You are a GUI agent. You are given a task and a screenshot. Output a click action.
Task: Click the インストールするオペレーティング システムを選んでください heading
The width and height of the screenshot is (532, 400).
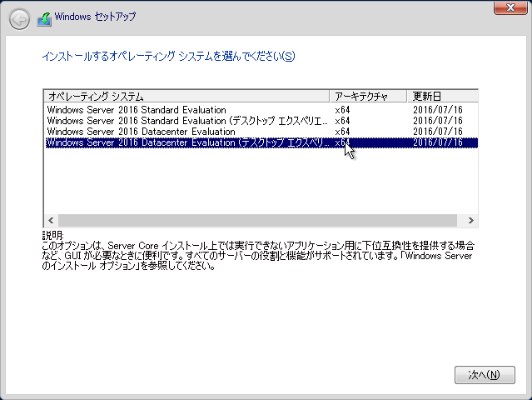point(168,56)
